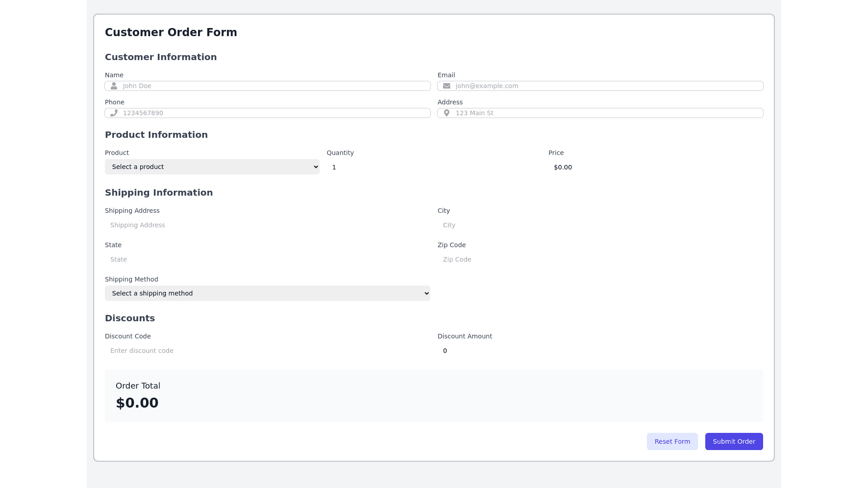Open the Select a product dropdown
This screenshot has height=488, width=868.
(x=212, y=167)
